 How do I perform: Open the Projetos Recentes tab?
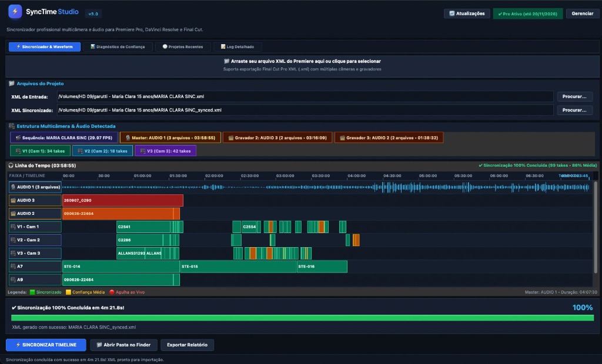183,47
